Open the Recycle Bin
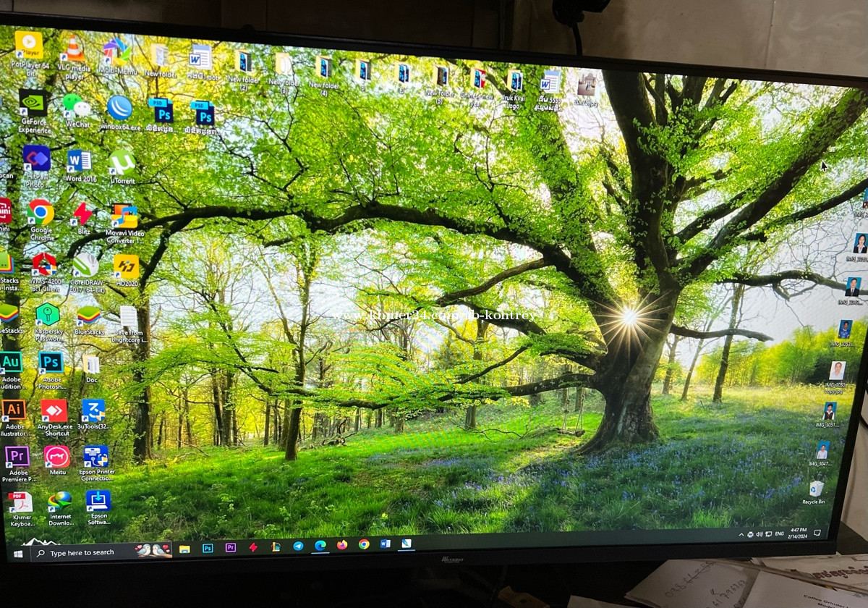 click(x=815, y=492)
